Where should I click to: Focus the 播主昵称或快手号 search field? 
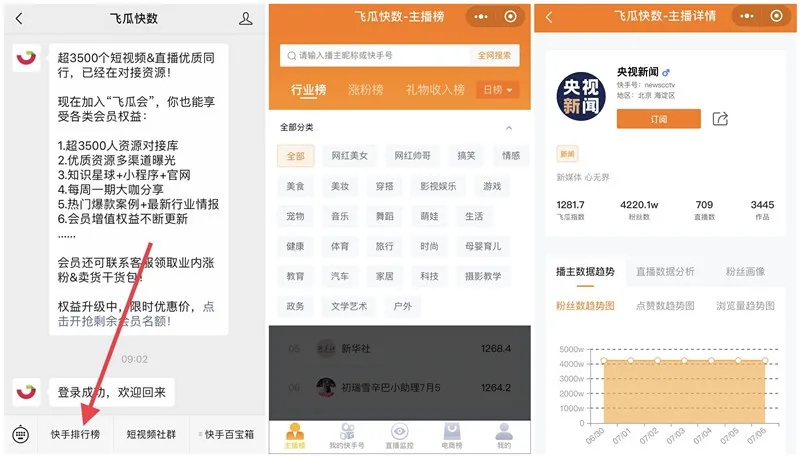click(375, 56)
